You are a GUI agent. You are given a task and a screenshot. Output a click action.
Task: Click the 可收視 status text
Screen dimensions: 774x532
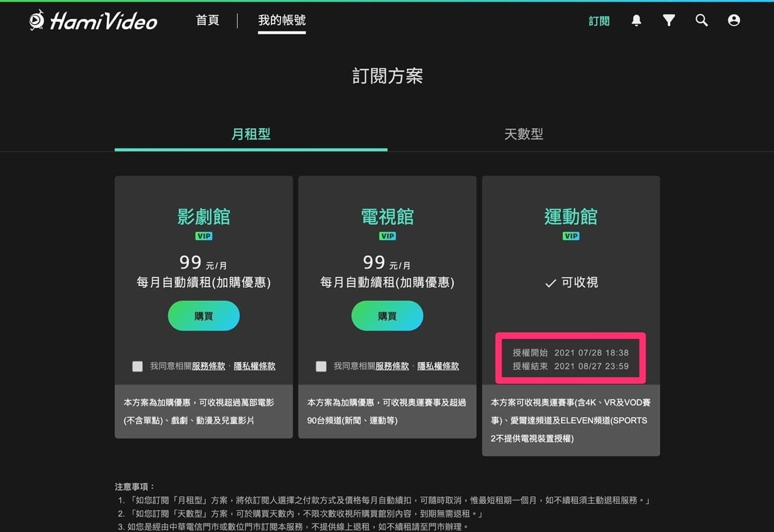click(579, 283)
